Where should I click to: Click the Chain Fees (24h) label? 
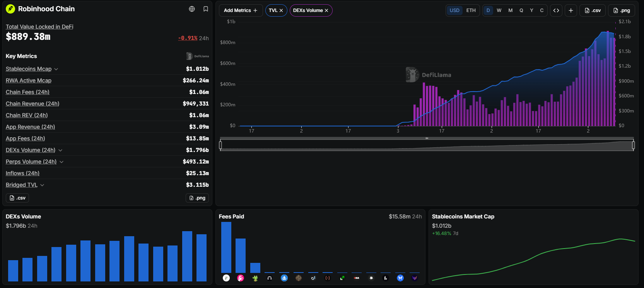[27, 92]
